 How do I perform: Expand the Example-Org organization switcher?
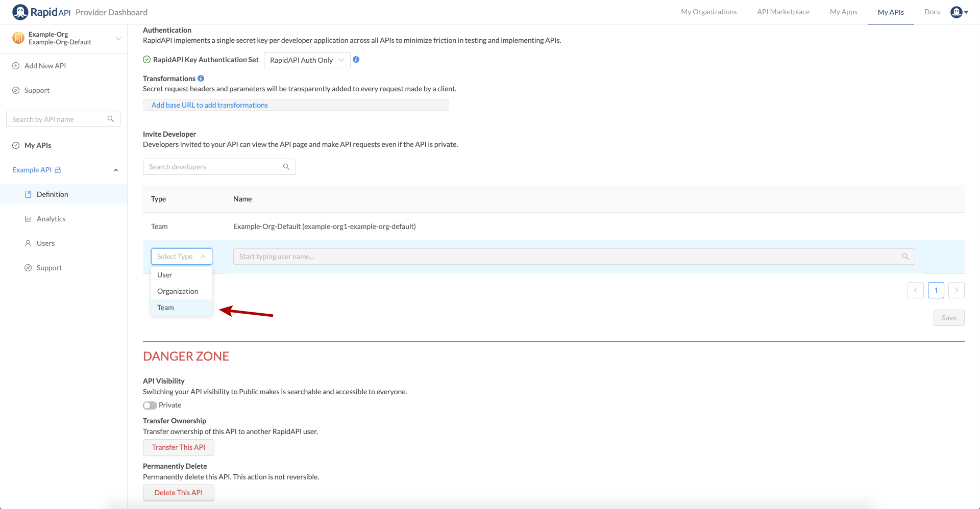[118, 38]
